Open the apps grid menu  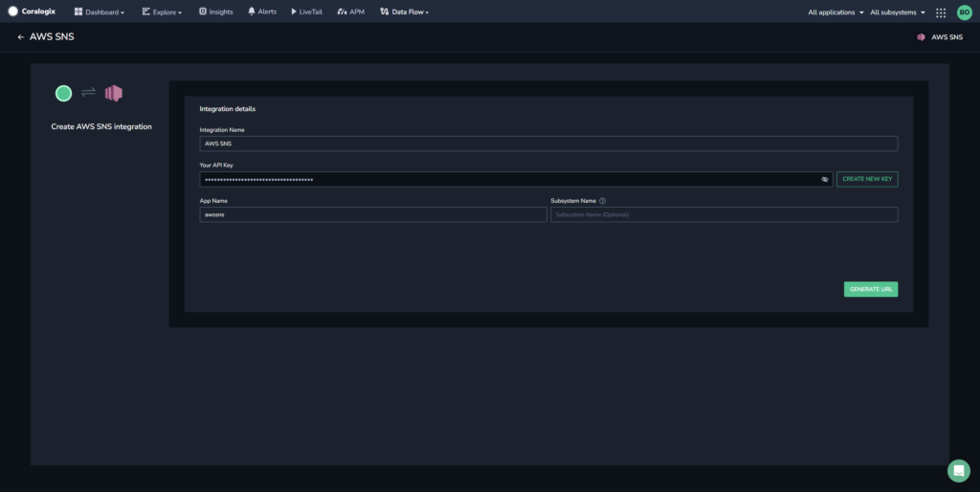[x=941, y=12]
